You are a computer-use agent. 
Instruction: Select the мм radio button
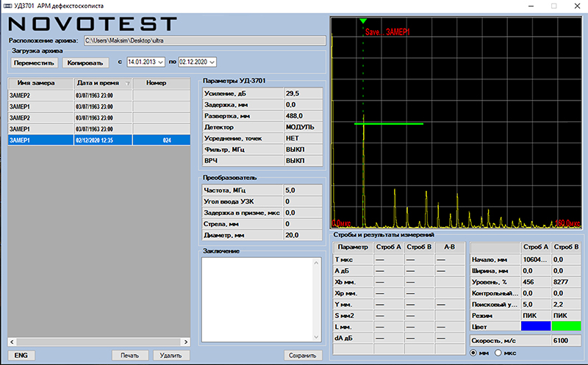tap(474, 353)
